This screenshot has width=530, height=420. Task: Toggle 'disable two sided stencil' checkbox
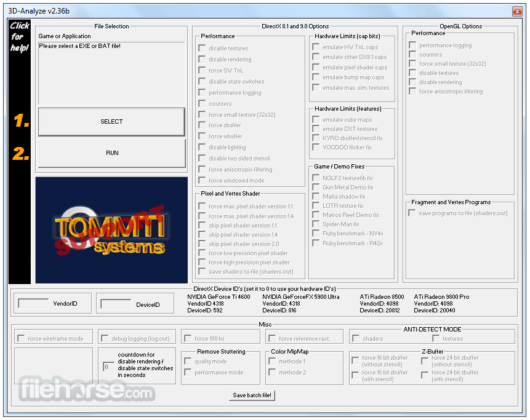pyautogui.click(x=202, y=158)
